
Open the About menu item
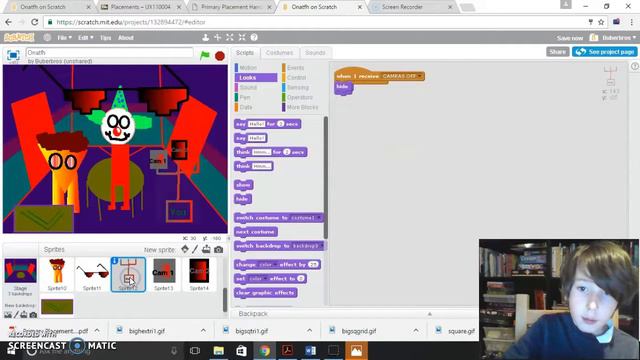tap(126, 38)
